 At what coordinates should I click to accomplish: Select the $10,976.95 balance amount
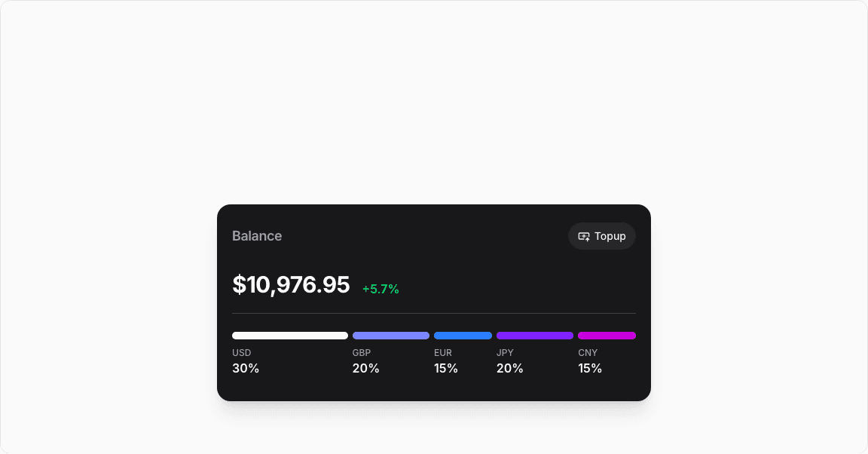coord(291,285)
